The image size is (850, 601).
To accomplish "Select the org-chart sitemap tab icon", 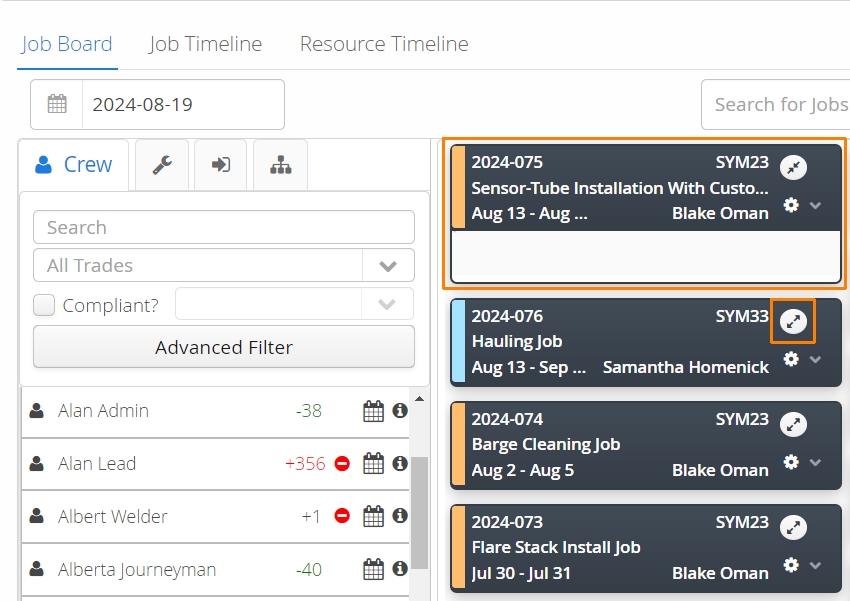I will pyautogui.click(x=281, y=165).
